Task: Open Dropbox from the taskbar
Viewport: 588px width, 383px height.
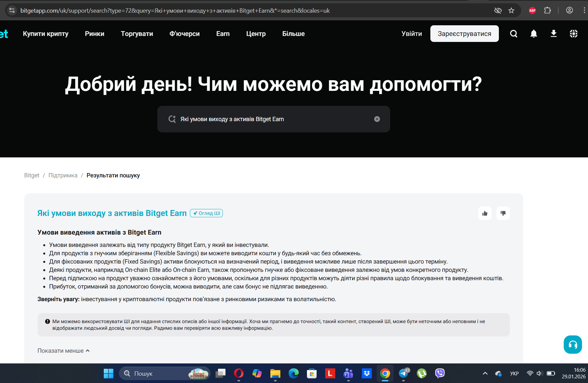Action: point(367,373)
